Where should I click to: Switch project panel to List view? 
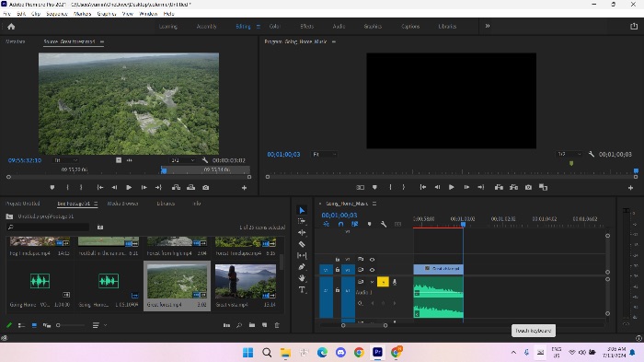click(x=21, y=325)
